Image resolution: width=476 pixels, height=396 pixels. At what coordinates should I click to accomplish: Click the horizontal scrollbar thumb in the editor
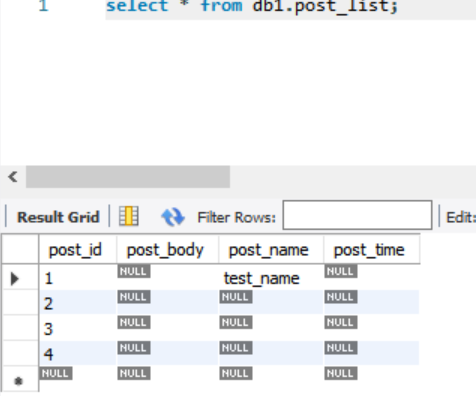click(x=128, y=177)
